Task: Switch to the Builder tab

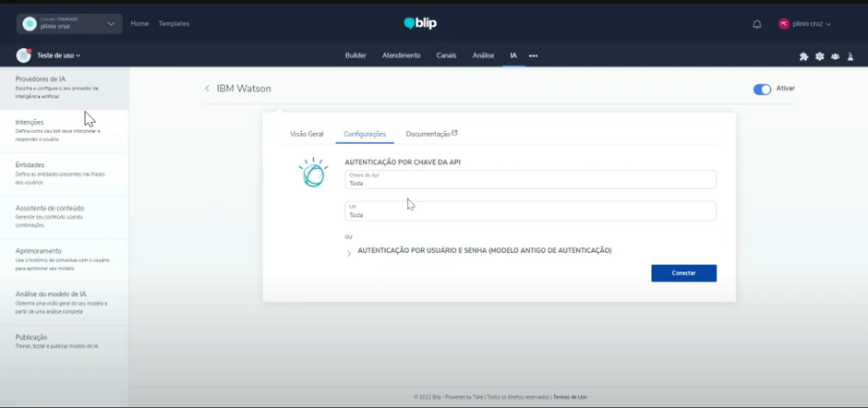Action: (x=356, y=56)
